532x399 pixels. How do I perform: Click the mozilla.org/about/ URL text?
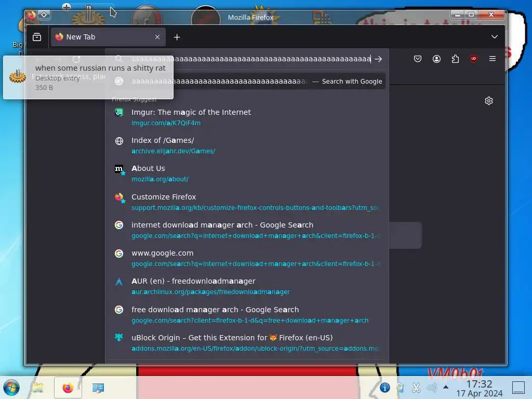[x=160, y=179]
